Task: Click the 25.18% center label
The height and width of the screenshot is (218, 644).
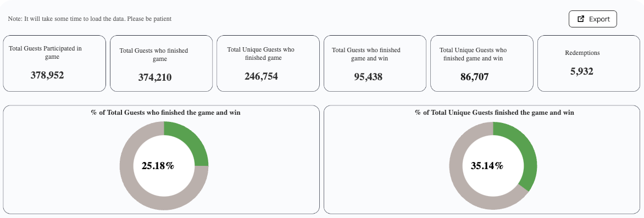Action: (158, 166)
